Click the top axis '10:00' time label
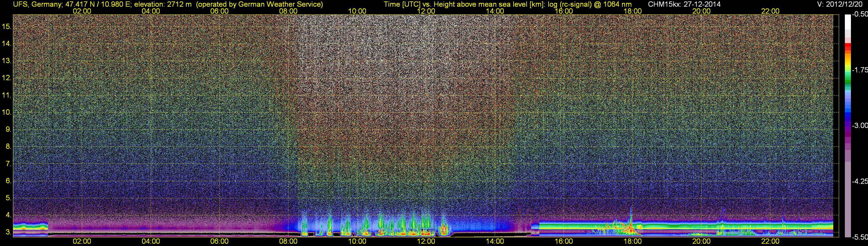The height and width of the screenshot is (246, 868). (x=357, y=11)
